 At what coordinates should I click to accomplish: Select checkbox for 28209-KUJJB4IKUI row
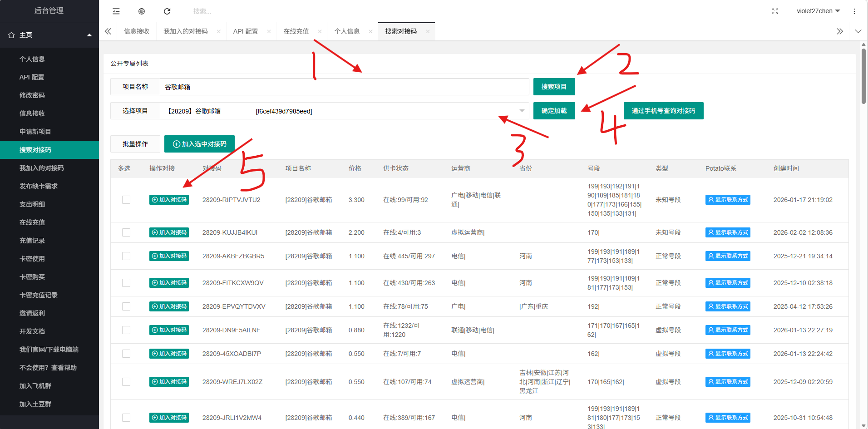(x=126, y=232)
